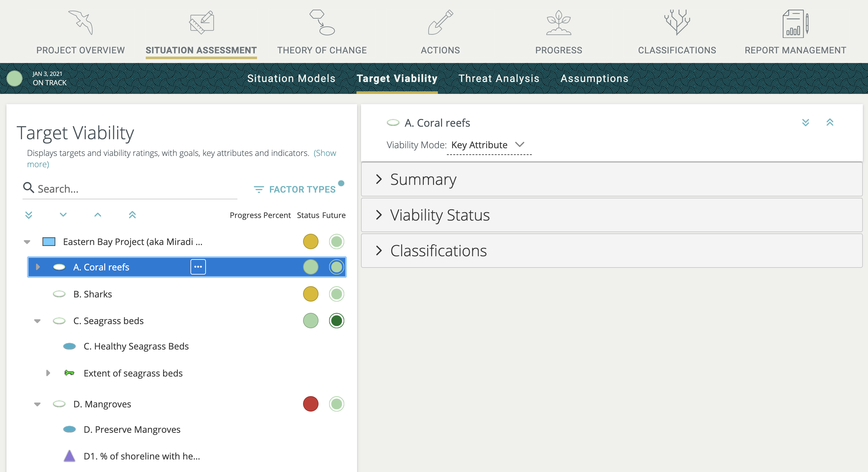Open Classifications branching tree icon
Image resolution: width=868 pixels, height=472 pixels.
click(x=677, y=23)
